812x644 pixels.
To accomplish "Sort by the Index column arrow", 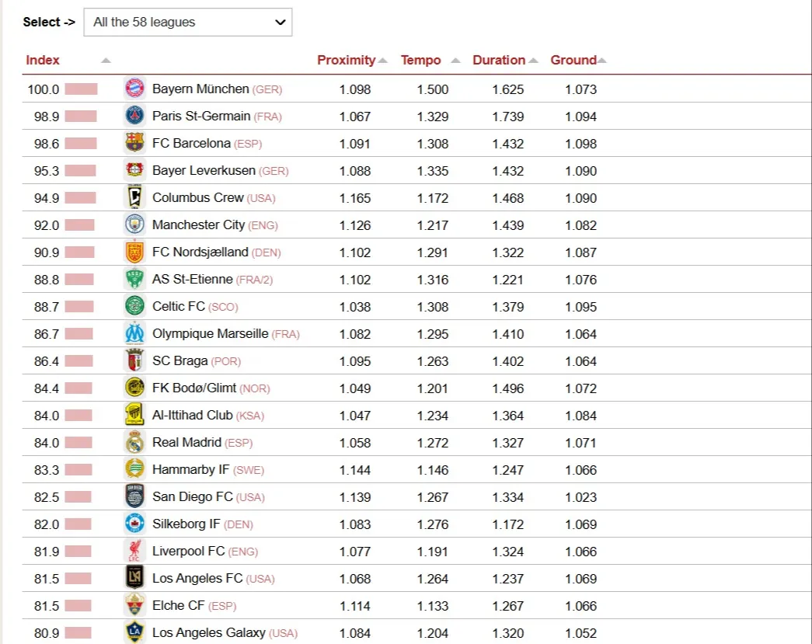I will point(106,61).
